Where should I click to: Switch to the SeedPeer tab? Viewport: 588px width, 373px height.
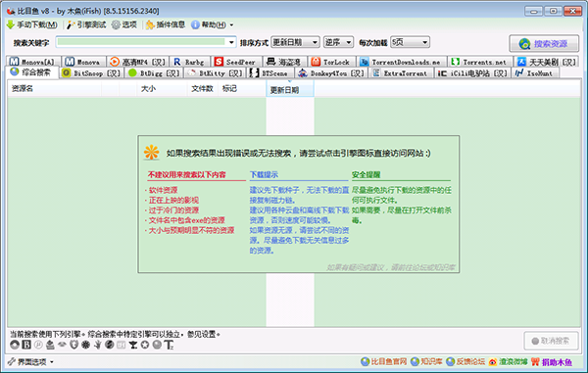(236, 62)
